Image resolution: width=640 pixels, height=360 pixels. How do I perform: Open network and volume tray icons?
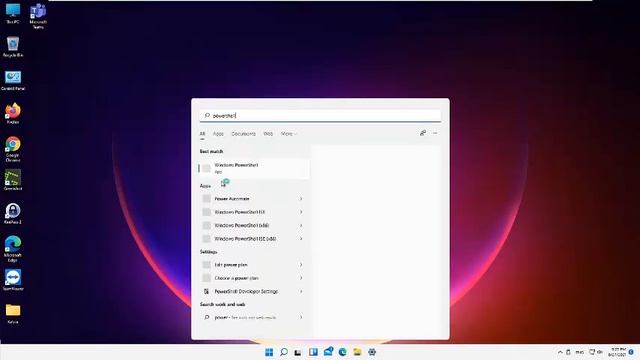596,352
